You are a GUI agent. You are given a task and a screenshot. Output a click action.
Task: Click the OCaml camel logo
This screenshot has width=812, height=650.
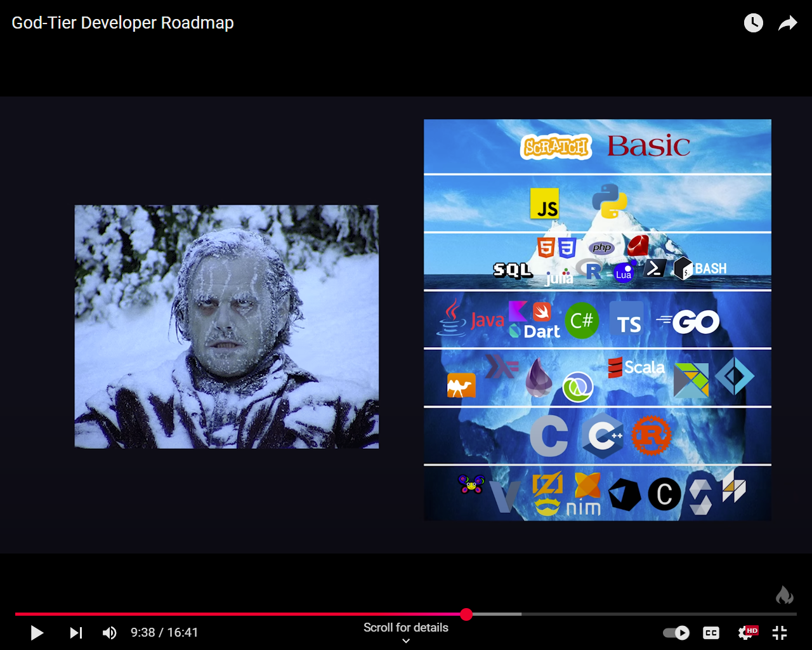(x=461, y=385)
